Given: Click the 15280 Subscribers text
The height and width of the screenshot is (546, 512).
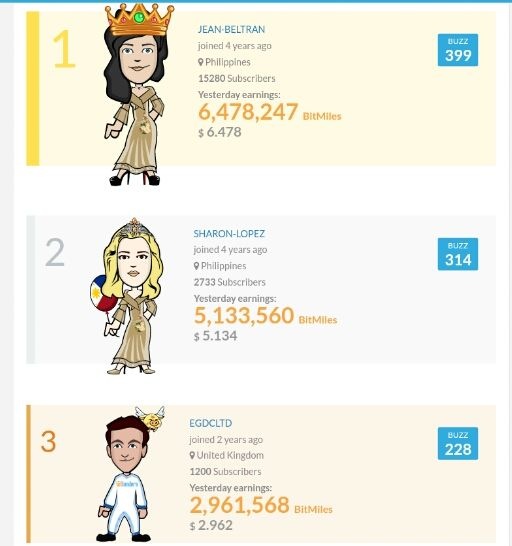Looking at the screenshot, I should [x=237, y=79].
